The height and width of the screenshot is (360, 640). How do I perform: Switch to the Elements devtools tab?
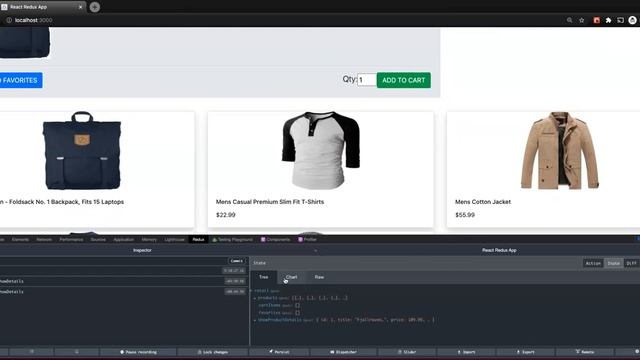click(20, 240)
